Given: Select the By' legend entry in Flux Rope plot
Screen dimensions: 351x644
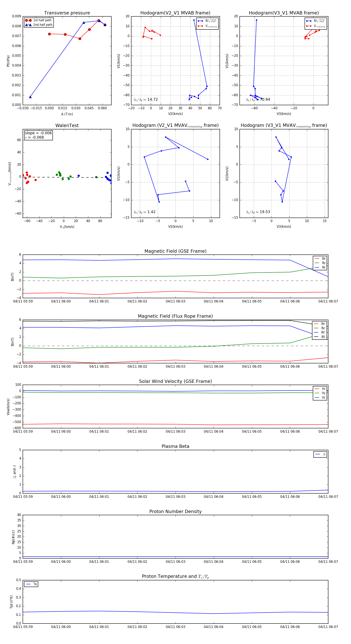Looking at the screenshot, I should click(320, 328).
